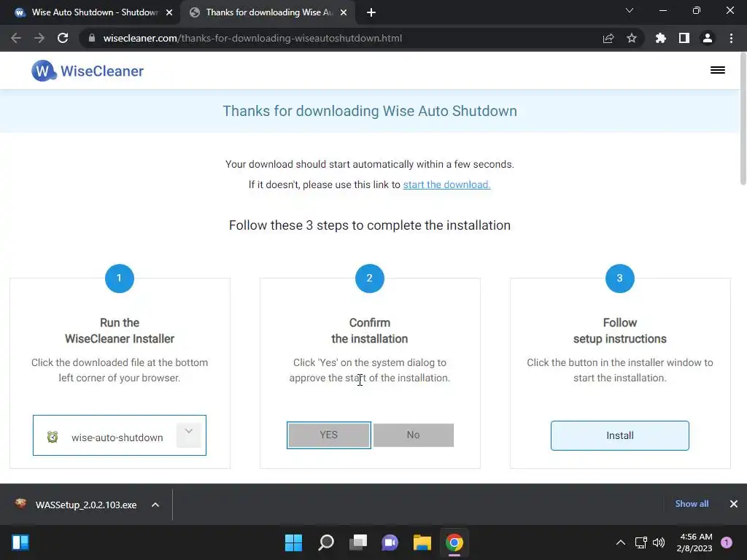Click the Install button

(x=620, y=435)
